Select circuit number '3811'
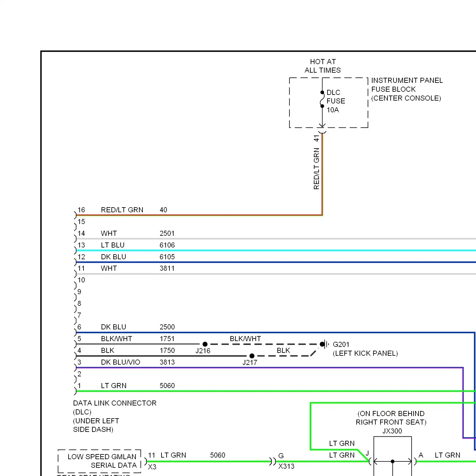The height and width of the screenshot is (476, 476). pyautogui.click(x=167, y=268)
